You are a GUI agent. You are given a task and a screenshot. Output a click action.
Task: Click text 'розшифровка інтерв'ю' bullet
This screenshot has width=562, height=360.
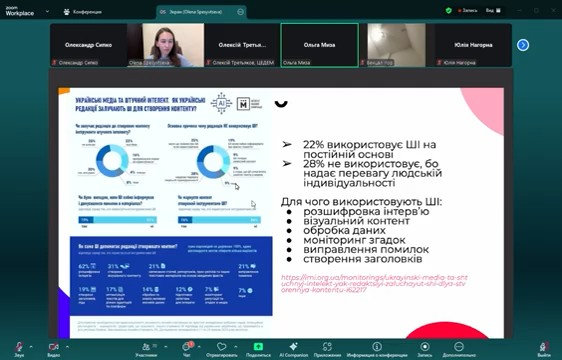click(366, 211)
